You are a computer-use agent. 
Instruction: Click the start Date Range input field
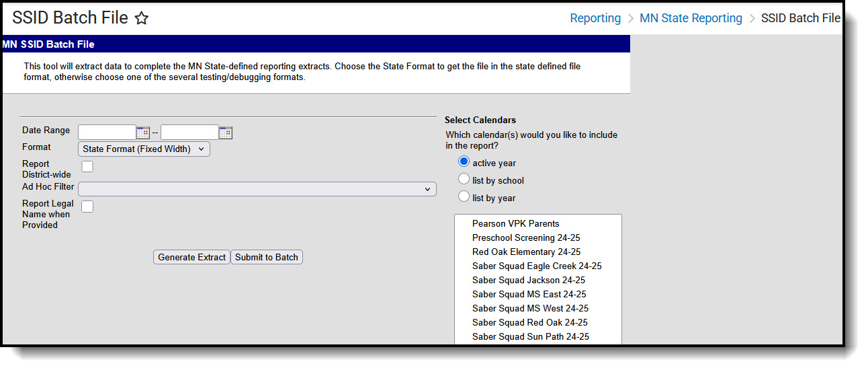(x=107, y=133)
